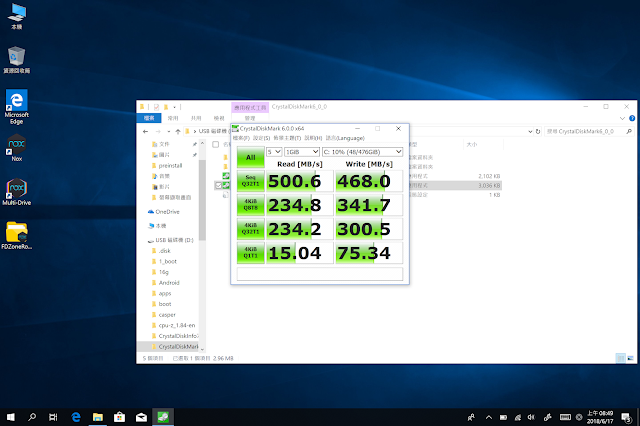Open Task View from the taskbar
640x426 pixels.
coord(53,417)
